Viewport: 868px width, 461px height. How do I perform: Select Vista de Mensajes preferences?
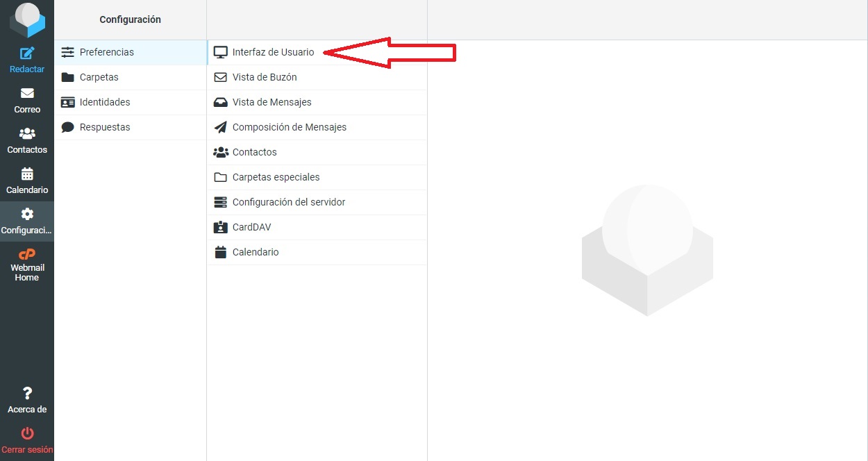point(272,102)
